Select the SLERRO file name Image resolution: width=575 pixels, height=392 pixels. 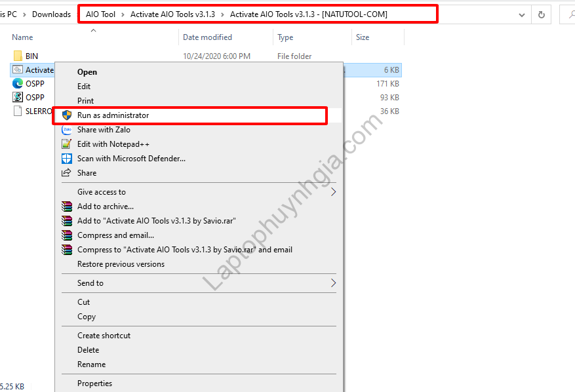coord(39,111)
